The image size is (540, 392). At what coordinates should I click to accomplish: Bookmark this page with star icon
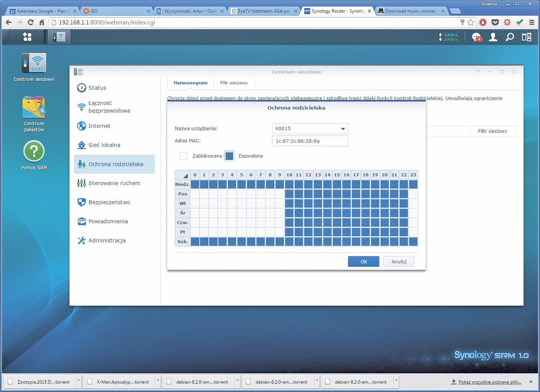coord(471,22)
